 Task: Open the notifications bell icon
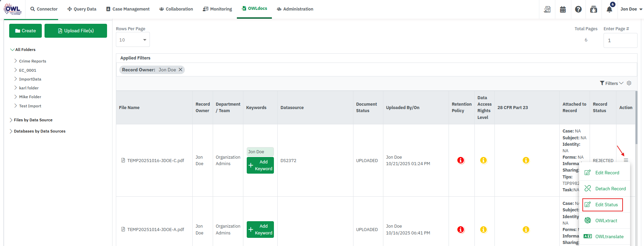point(609,9)
